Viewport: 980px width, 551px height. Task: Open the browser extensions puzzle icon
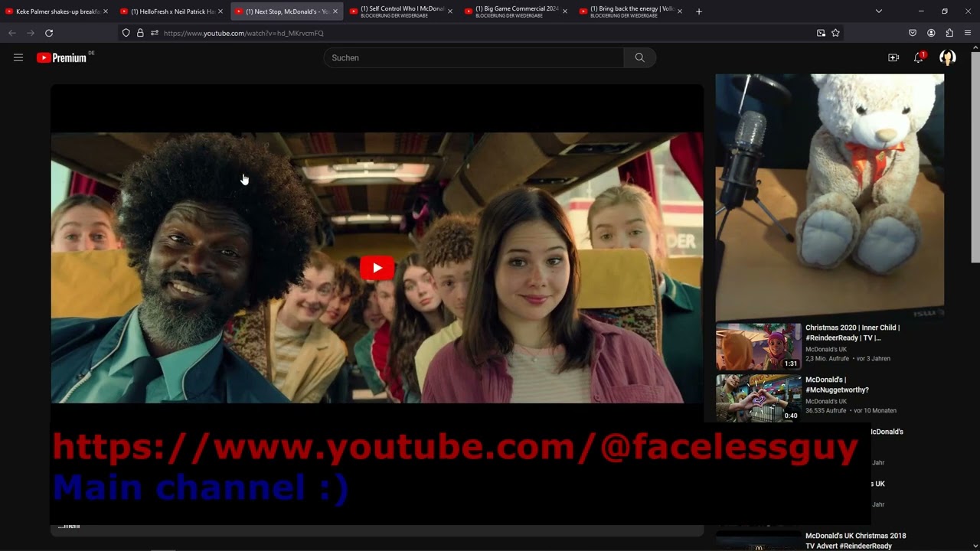tap(949, 33)
